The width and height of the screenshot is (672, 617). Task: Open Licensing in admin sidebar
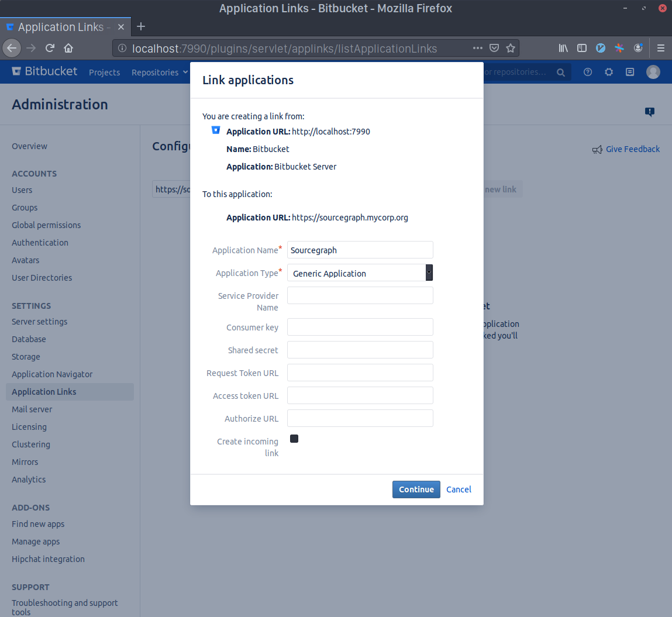pos(29,427)
